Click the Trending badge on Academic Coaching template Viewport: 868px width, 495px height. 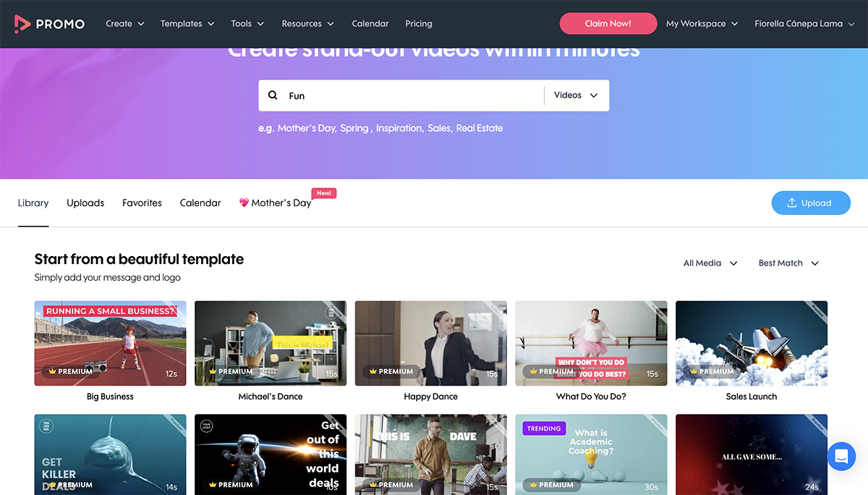pos(543,428)
